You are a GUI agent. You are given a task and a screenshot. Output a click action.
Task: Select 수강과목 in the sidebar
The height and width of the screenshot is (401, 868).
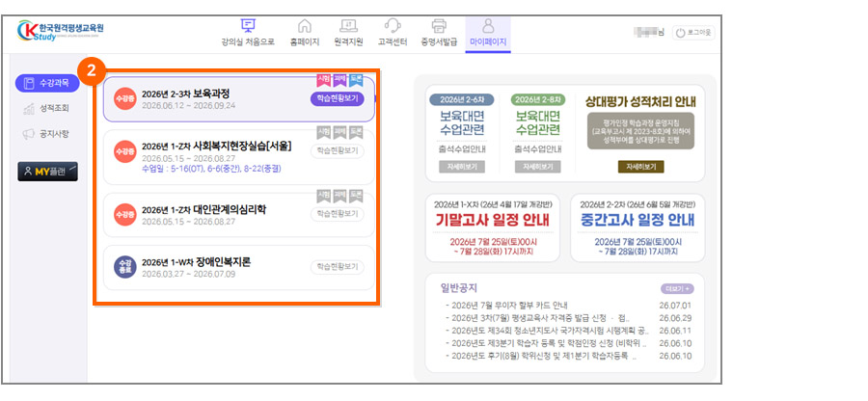pyautogui.click(x=47, y=83)
